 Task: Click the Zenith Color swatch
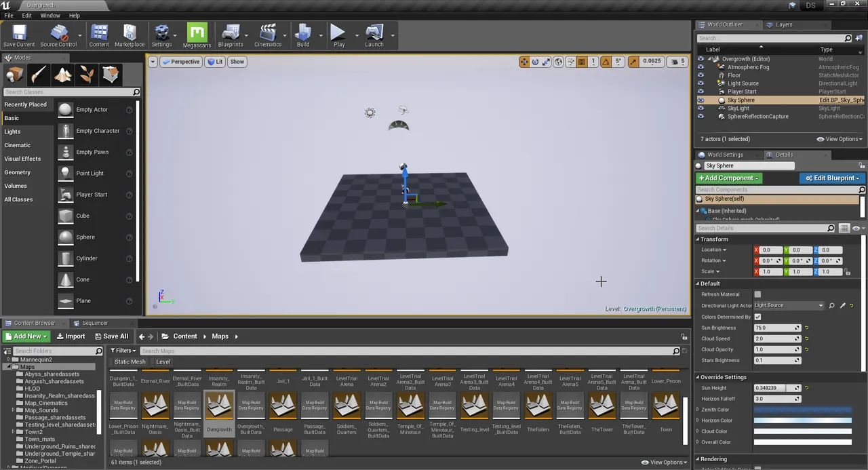point(803,410)
